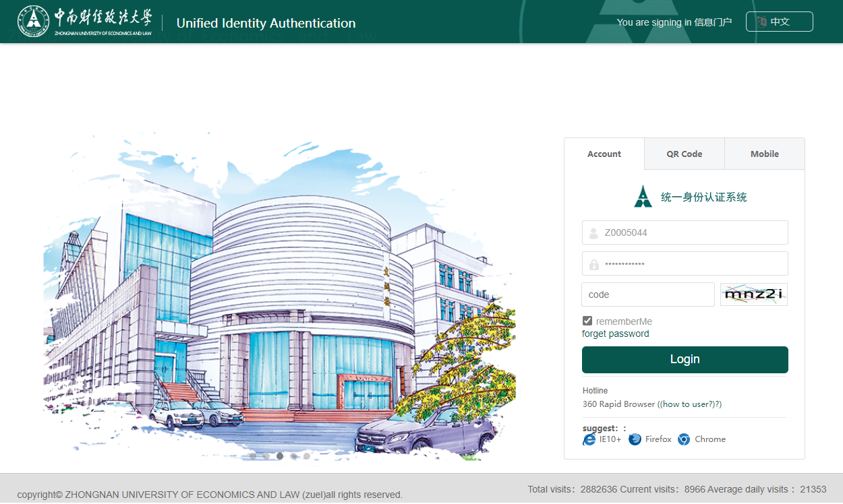The width and height of the screenshot is (843, 504).
Task: Select the Account login tab
Action: point(604,154)
